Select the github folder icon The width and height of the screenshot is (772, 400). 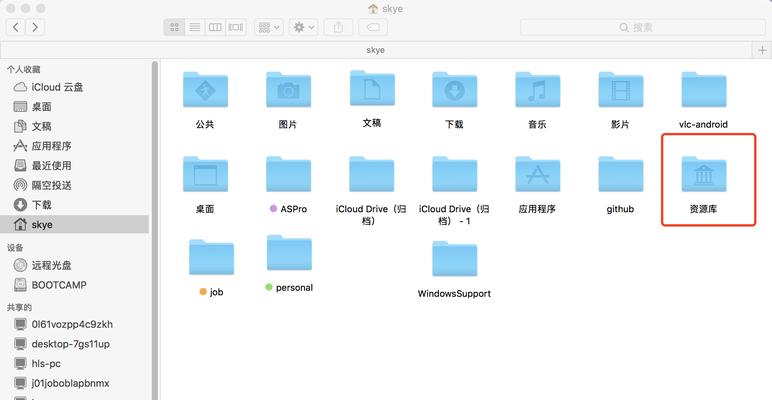621,174
